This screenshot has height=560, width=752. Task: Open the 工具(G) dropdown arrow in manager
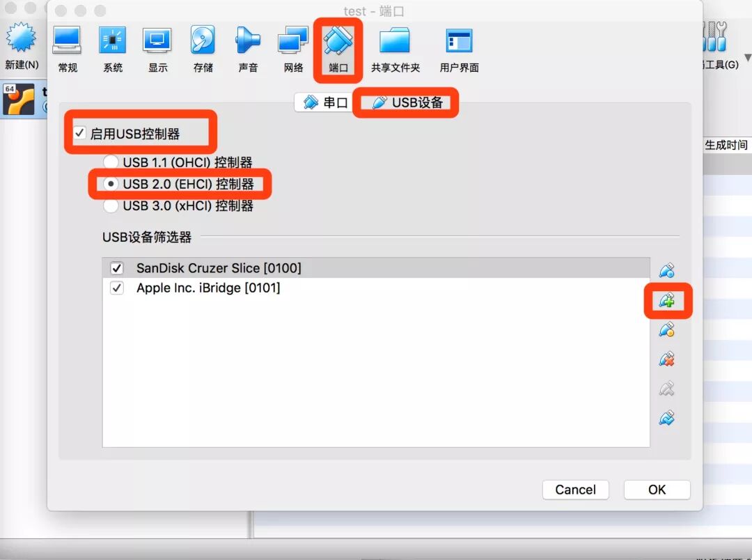748,57
